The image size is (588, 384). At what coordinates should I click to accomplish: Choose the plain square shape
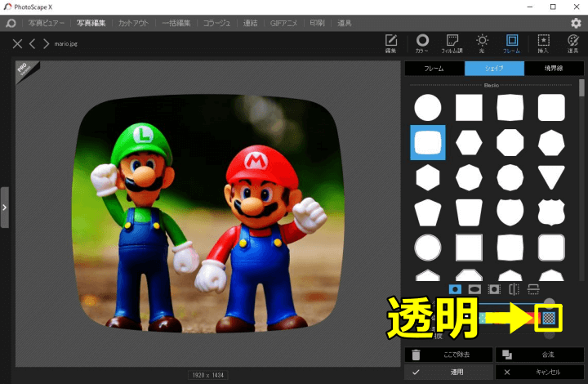coord(469,108)
